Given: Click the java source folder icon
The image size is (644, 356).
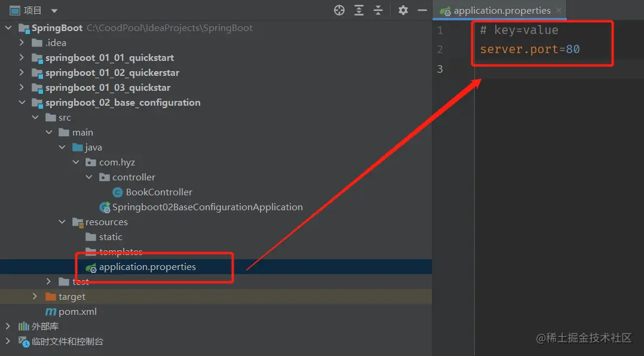Looking at the screenshot, I should click(x=78, y=147).
